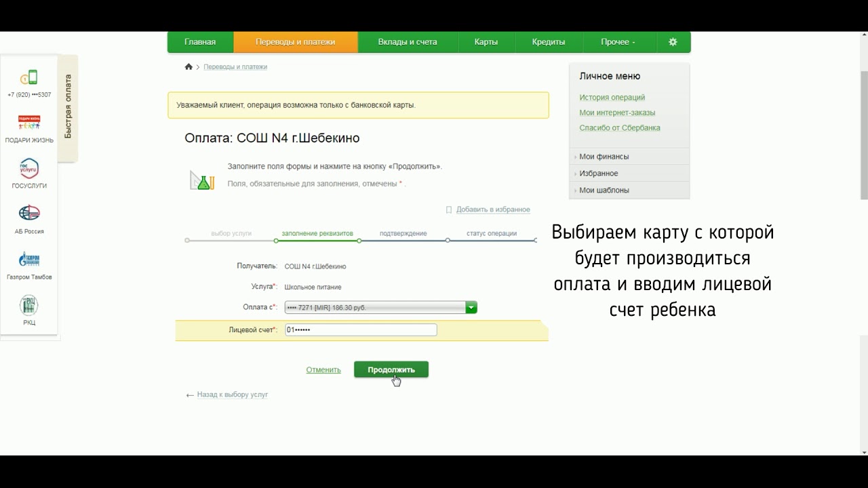868x488 pixels.
Task: Select the card 7271 MIR combo box
Action: tap(381, 308)
